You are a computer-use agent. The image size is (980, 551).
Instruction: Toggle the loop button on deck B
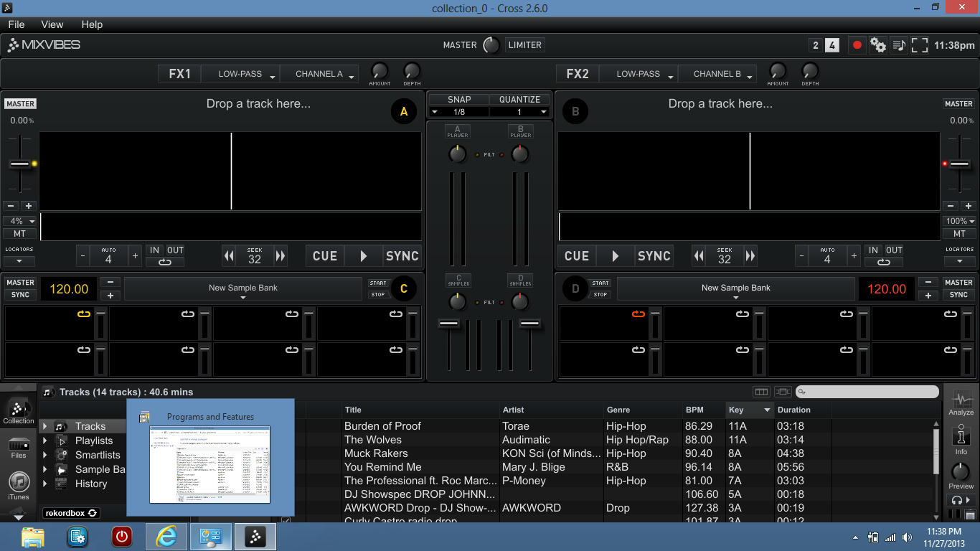pyautogui.click(x=883, y=262)
